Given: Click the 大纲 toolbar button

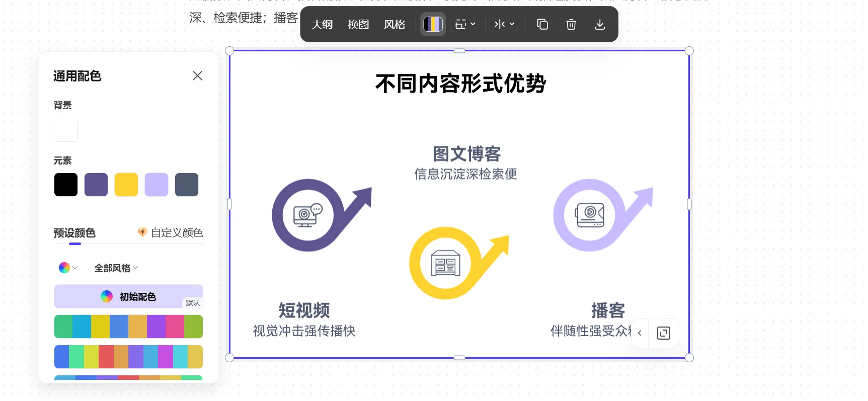Looking at the screenshot, I should coord(322,24).
